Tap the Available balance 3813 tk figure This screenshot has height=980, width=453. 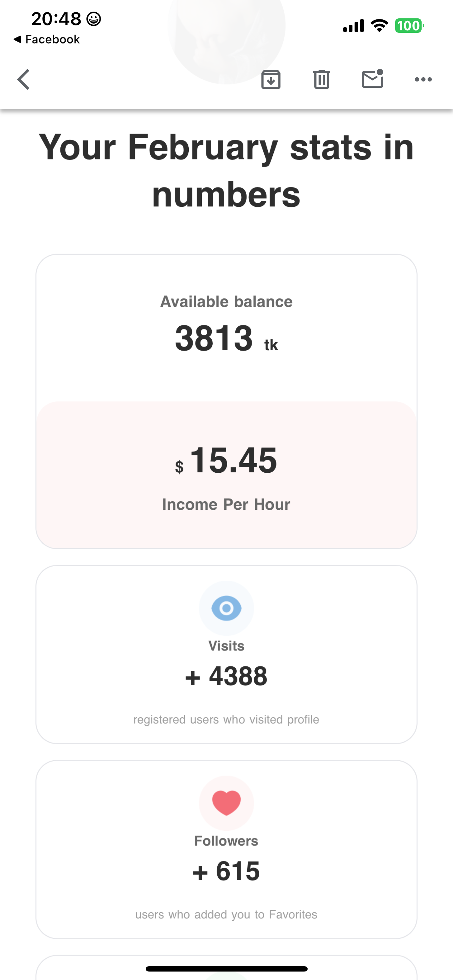point(226,338)
